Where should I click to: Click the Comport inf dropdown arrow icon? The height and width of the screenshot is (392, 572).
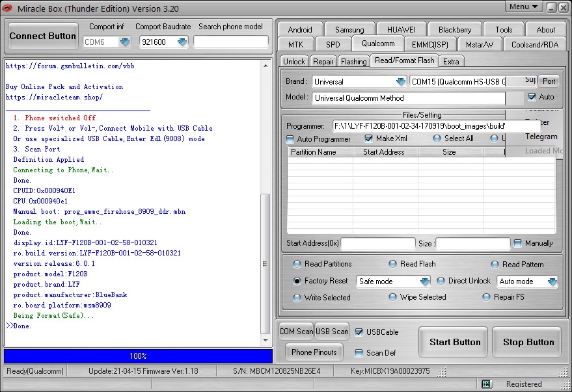point(124,42)
